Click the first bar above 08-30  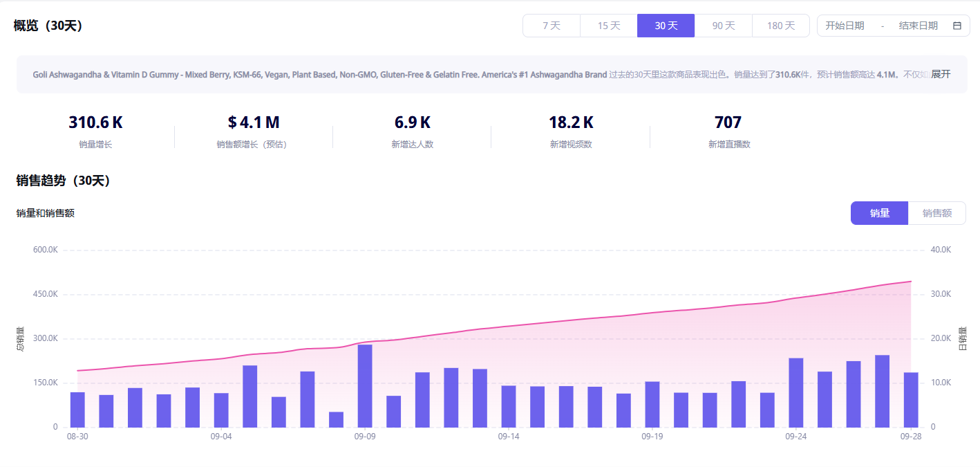tap(77, 410)
